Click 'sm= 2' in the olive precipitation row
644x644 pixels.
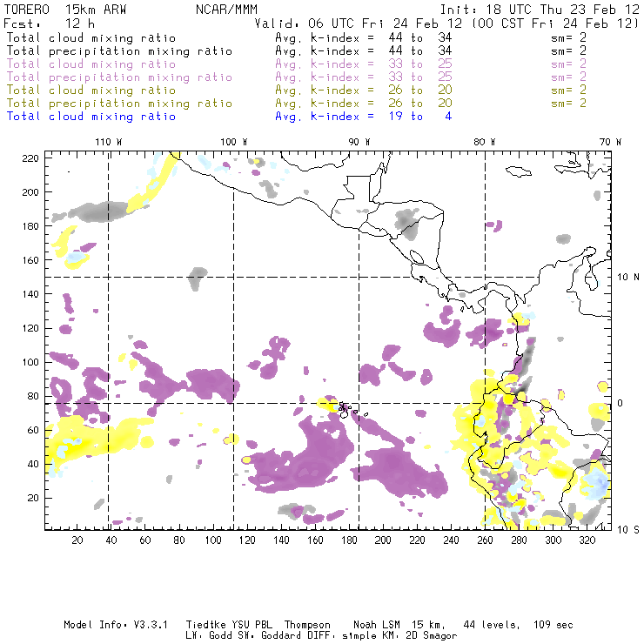tap(569, 103)
